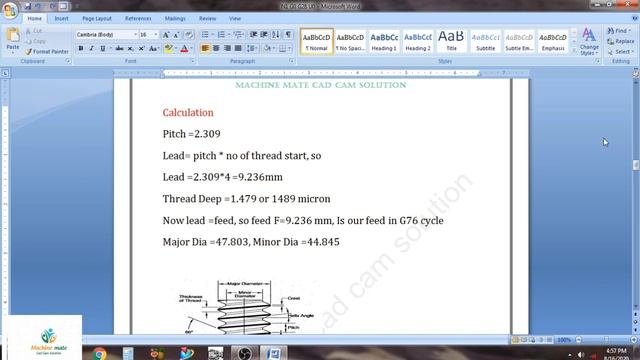640x360 pixels.
Task: Click Replace in Editing group
Action: coord(620,41)
